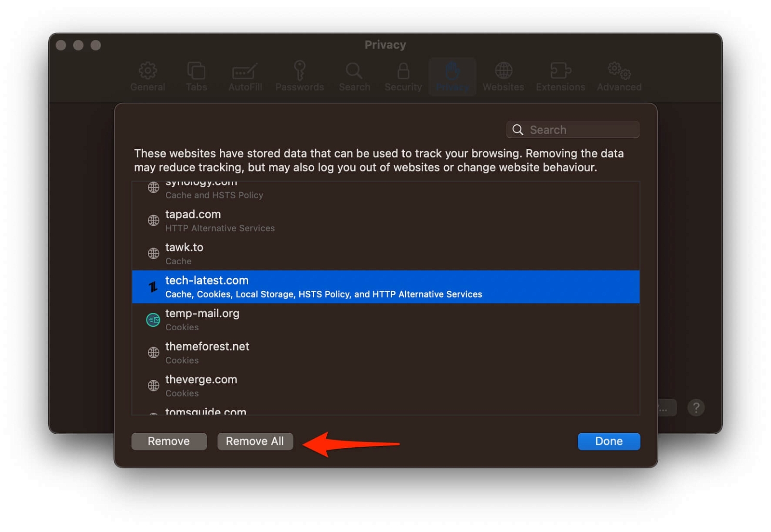Click the 'HTTP Alternative Services' subtitle under tapad.com

point(220,228)
